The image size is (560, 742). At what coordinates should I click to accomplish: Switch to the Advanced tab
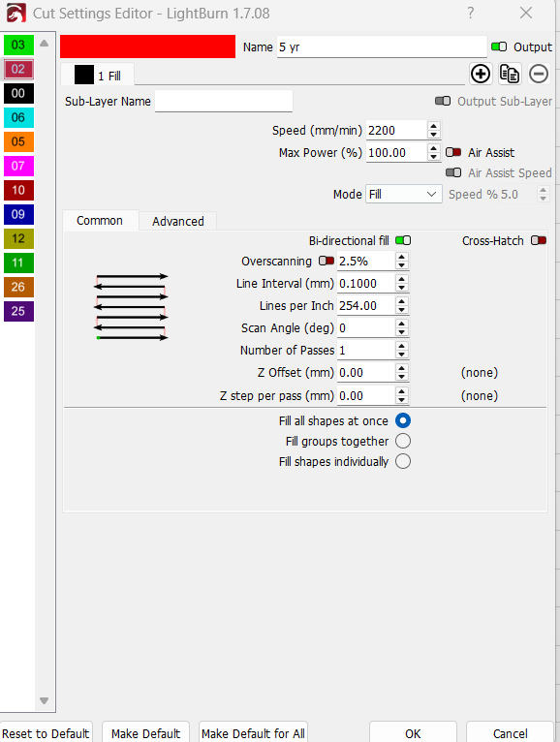click(x=178, y=222)
